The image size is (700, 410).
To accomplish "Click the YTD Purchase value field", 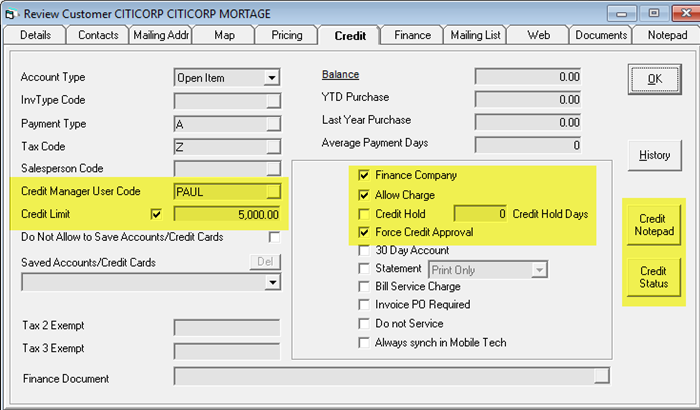I will click(x=528, y=99).
